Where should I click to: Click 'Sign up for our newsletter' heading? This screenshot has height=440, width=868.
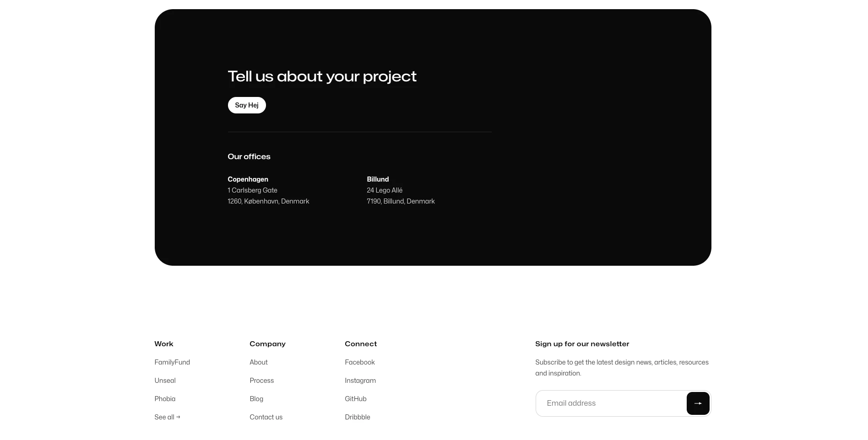582,344
